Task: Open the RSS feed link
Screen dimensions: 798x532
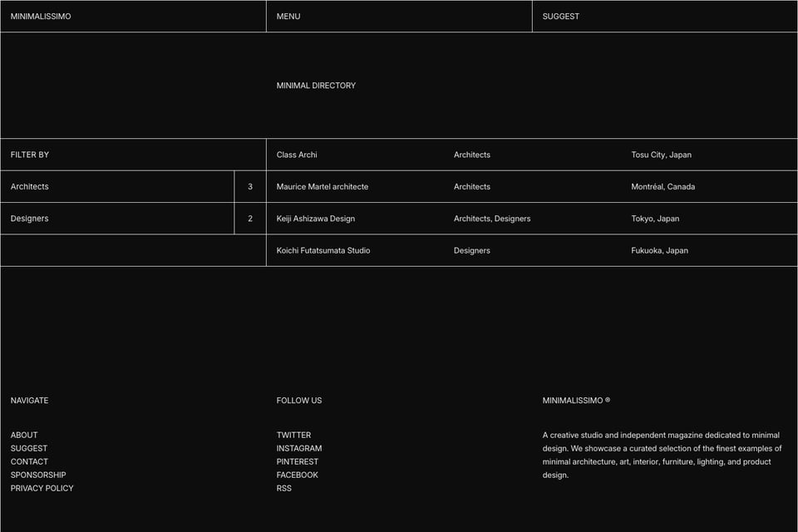Action: click(284, 488)
